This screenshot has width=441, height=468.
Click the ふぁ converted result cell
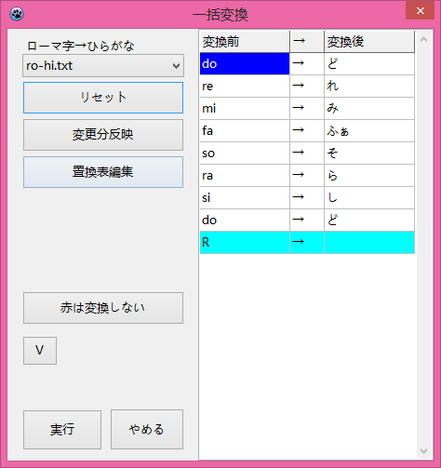[369, 131]
